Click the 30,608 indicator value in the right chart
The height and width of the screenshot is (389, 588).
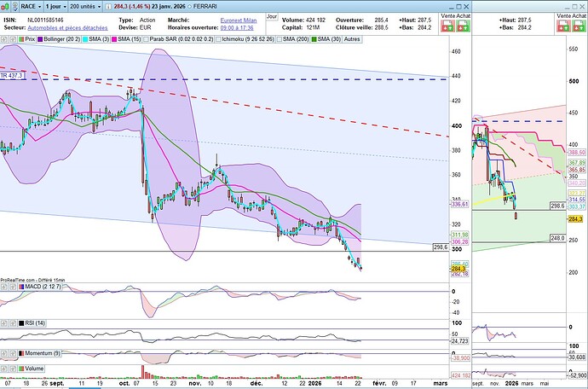(577, 357)
